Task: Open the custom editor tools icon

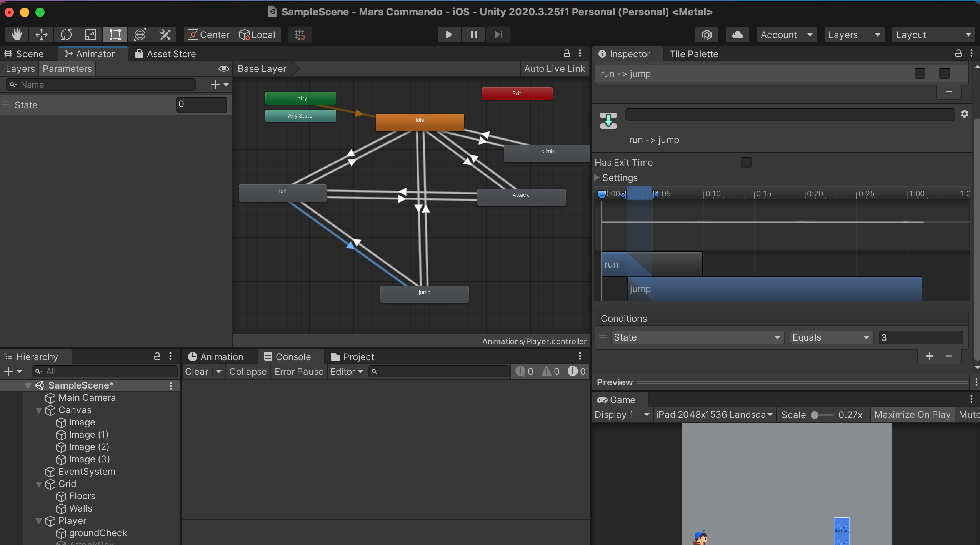Action: pyautogui.click(x=165, y=35)
